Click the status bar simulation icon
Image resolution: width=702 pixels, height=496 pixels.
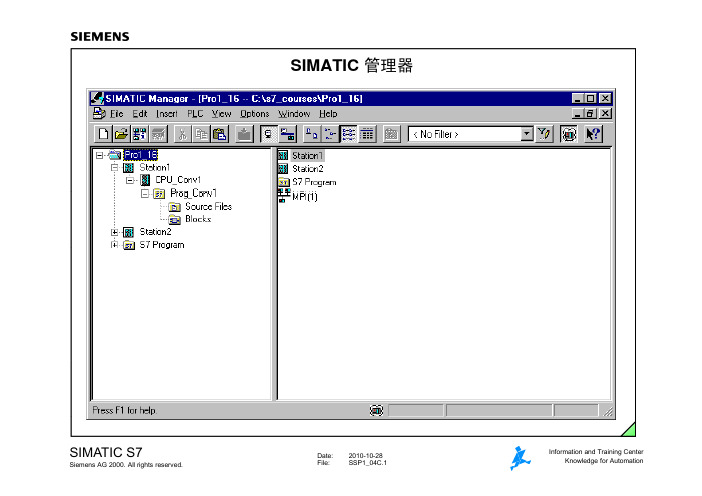click(377, 410)
